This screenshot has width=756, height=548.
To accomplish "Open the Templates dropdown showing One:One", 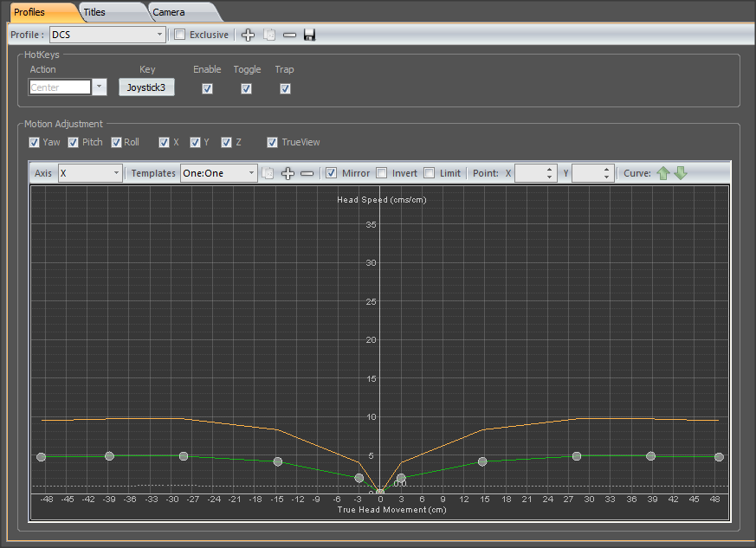I will coord(218,173).
